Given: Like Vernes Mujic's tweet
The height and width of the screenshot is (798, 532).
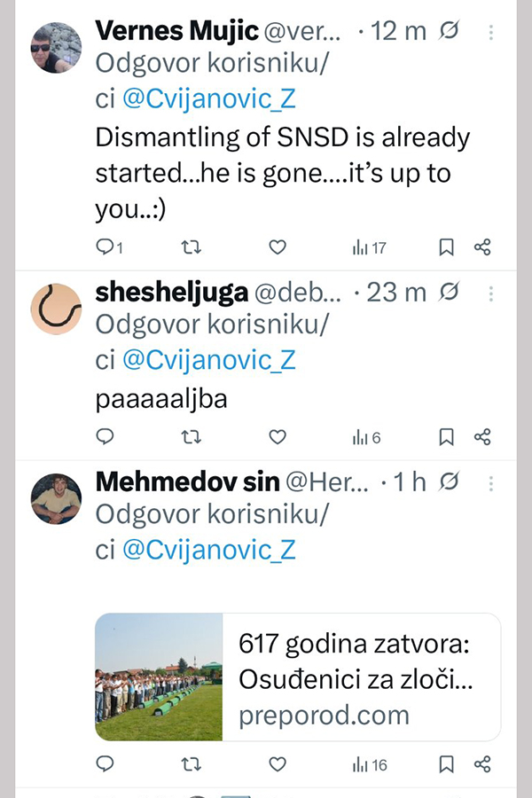Looking at the screenshot, I should 278,247.
